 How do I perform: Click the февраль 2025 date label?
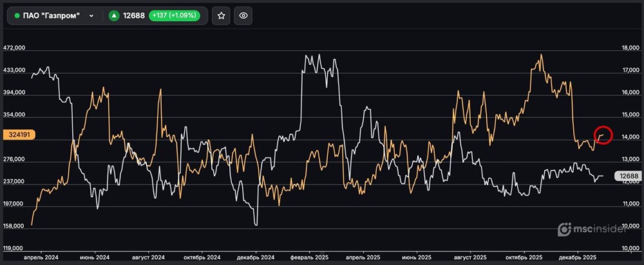point(309,258)
